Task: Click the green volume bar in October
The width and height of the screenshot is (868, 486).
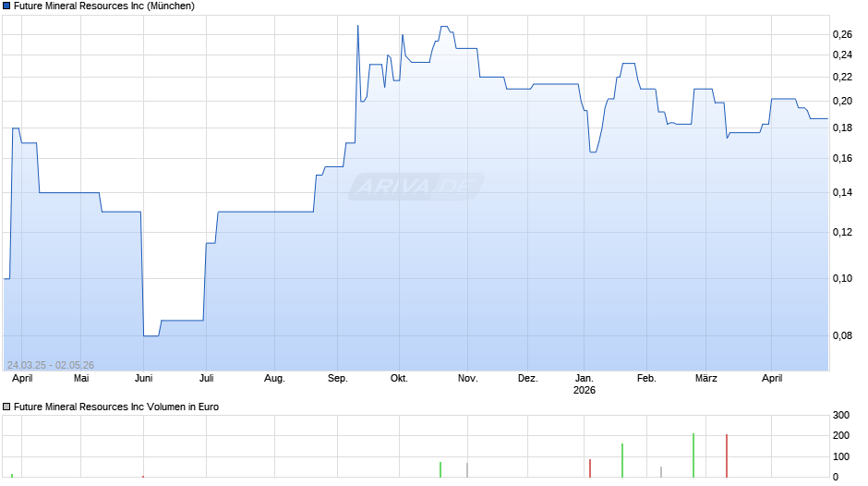Action: click(440, 470)
